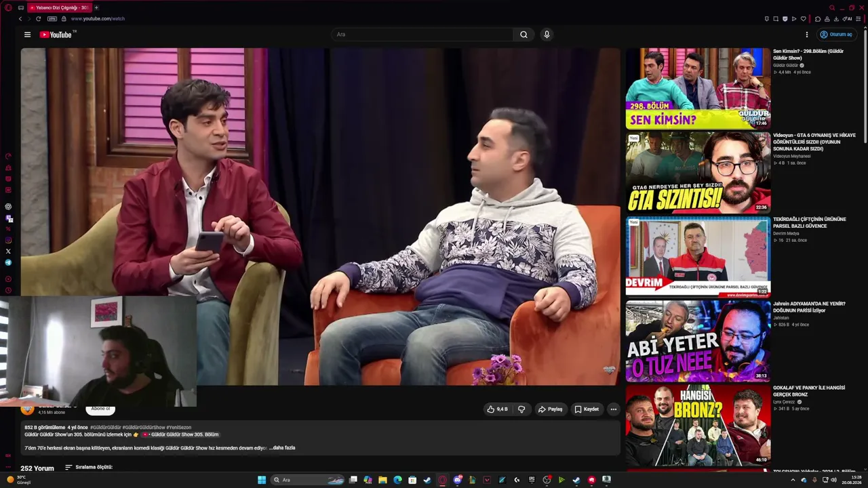
Task: Open Abi Yeter O Tuz Nee thumbnail
Action: [x=698, y=341]
